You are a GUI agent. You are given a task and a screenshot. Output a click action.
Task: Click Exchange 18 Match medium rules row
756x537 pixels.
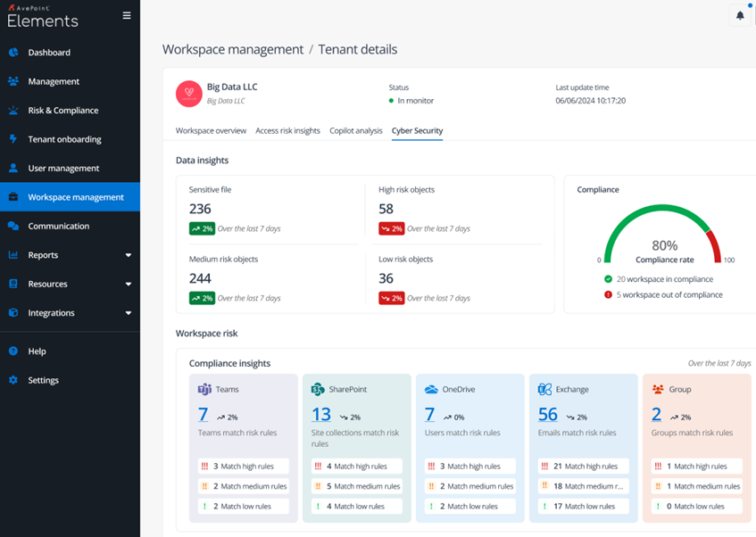pos(584,486)
